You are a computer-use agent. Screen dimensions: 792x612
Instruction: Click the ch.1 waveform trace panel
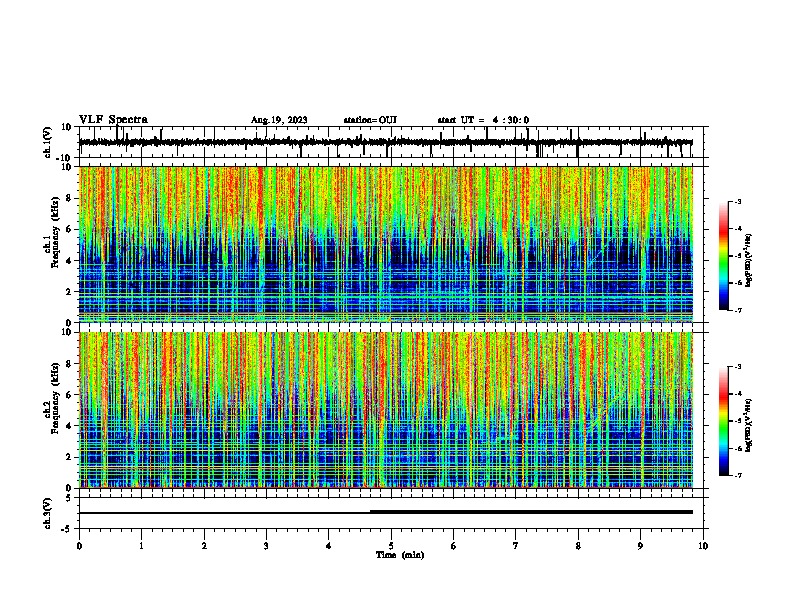pyautogui.click(x=391, y=142)
